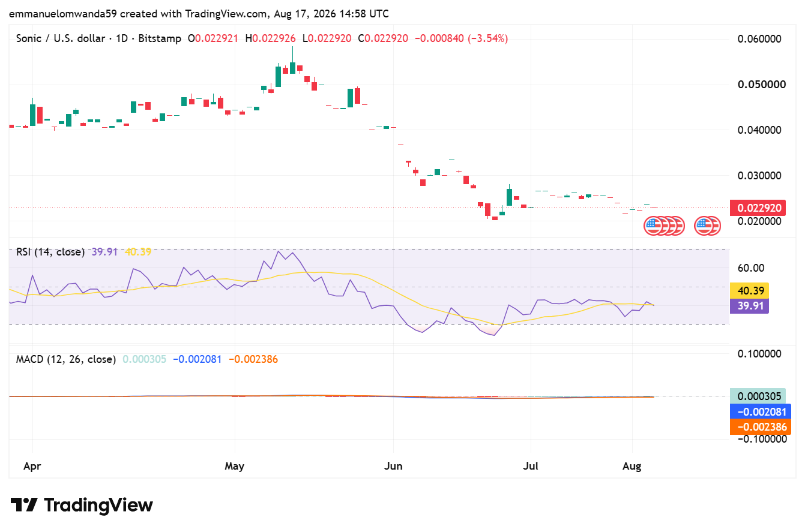Click the Jul label on the time axis
This screenshot has width=805, height=532.
coord(531,466)
